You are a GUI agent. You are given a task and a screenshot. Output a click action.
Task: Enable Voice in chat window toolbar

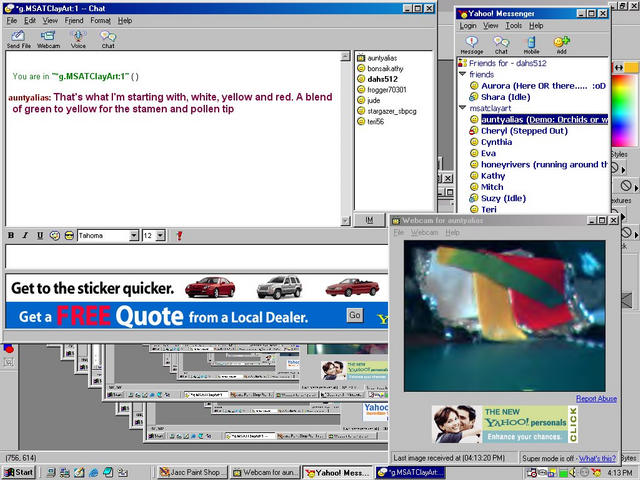click(x=78, y=39)
